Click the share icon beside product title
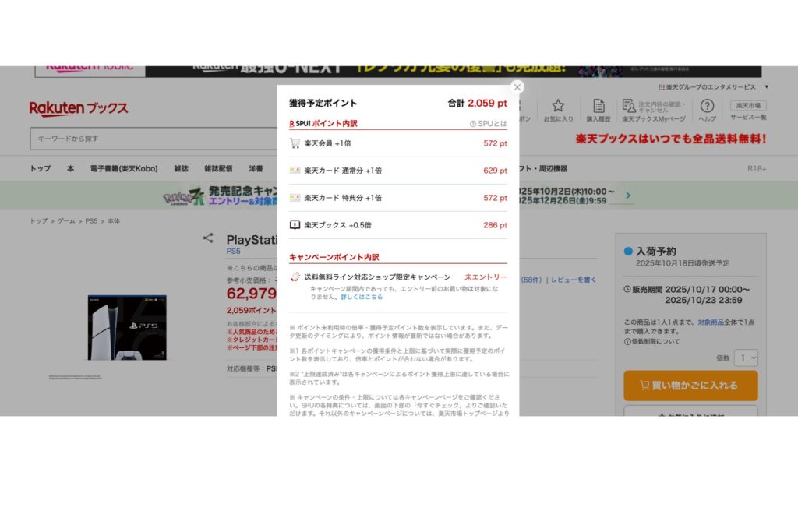 [x=208, y=239]
